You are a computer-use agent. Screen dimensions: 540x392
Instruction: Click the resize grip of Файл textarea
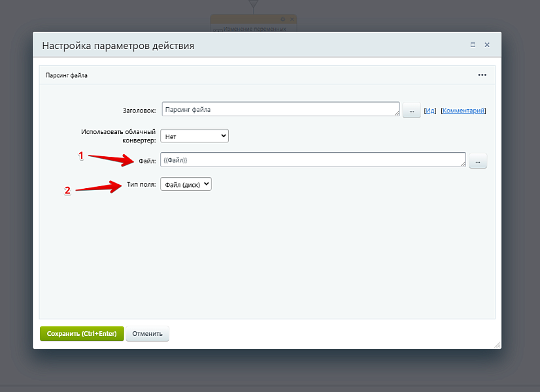[x=463, y=165]
